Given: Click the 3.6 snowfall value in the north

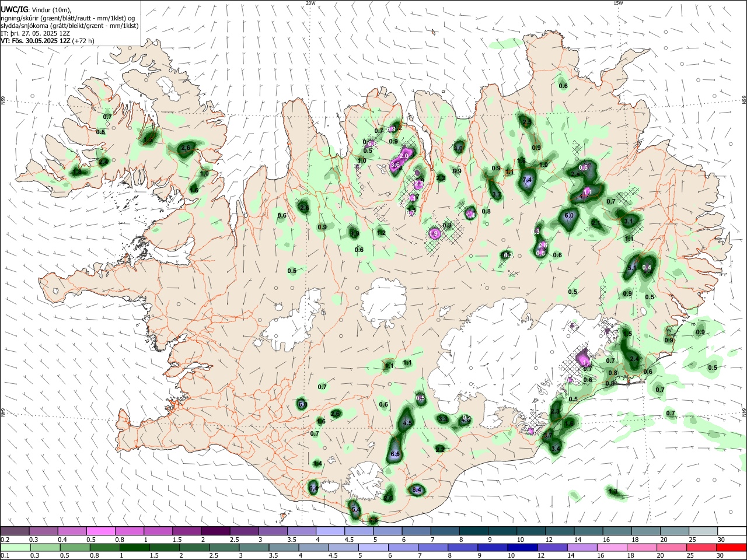Looking at the screenshot, I should click(395, 165).
